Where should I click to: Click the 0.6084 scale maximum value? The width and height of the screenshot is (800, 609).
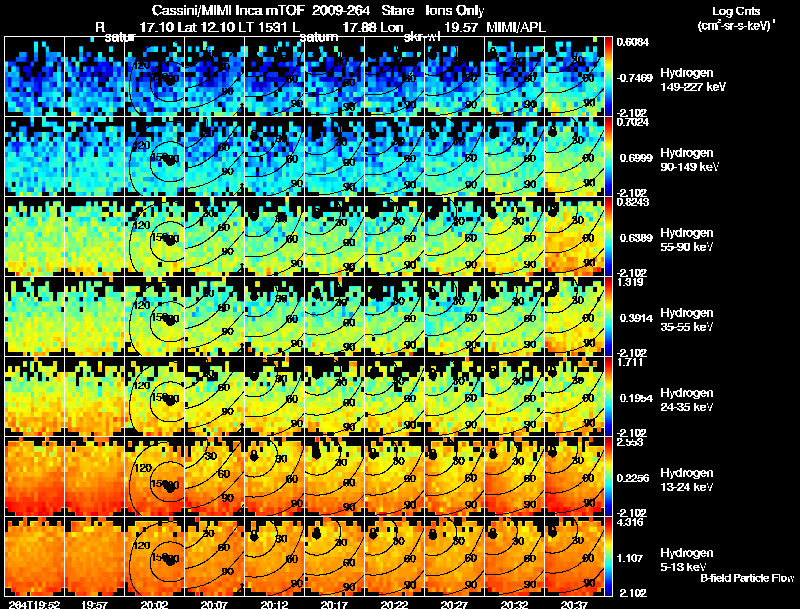pos(633,42)
